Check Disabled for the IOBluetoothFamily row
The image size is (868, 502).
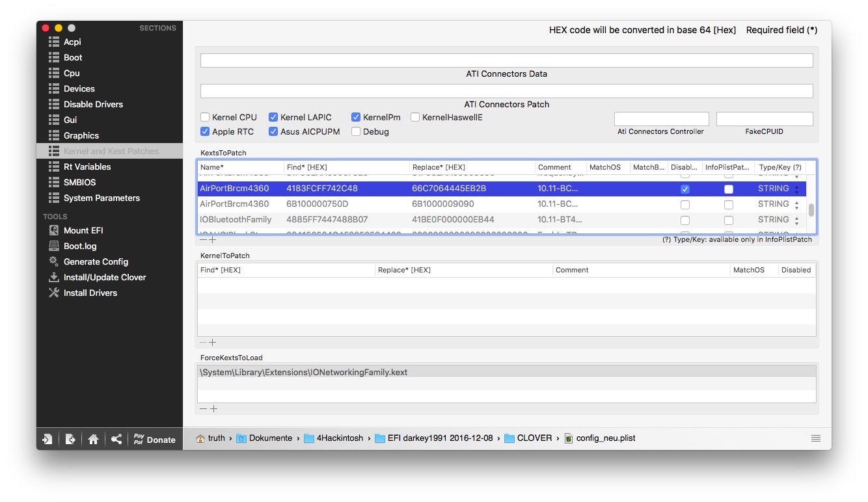pos(685,220)
